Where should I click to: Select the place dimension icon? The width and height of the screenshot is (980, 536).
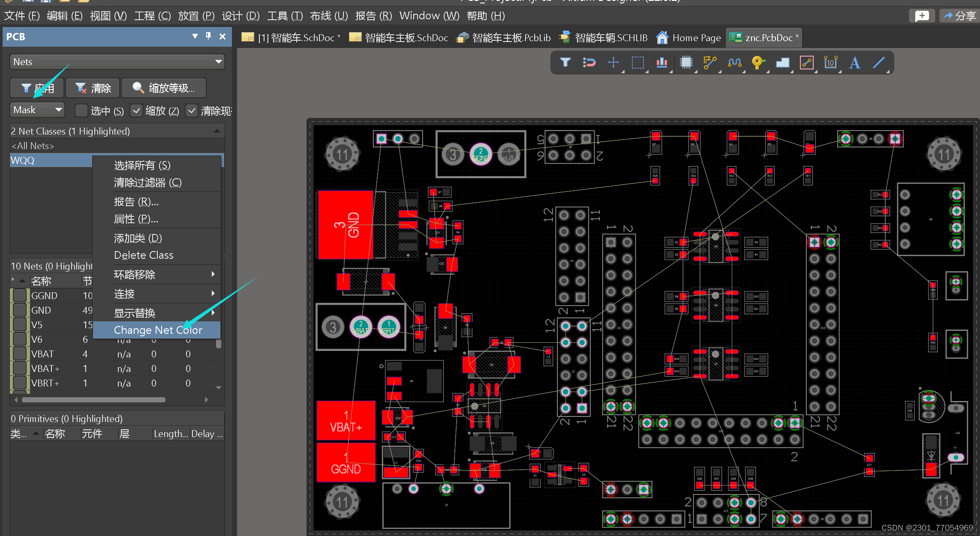(x=830, y=63)
